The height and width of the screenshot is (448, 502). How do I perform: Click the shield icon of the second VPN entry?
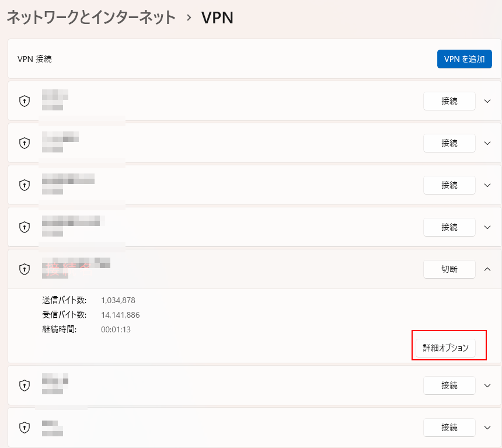click(25, 143)
